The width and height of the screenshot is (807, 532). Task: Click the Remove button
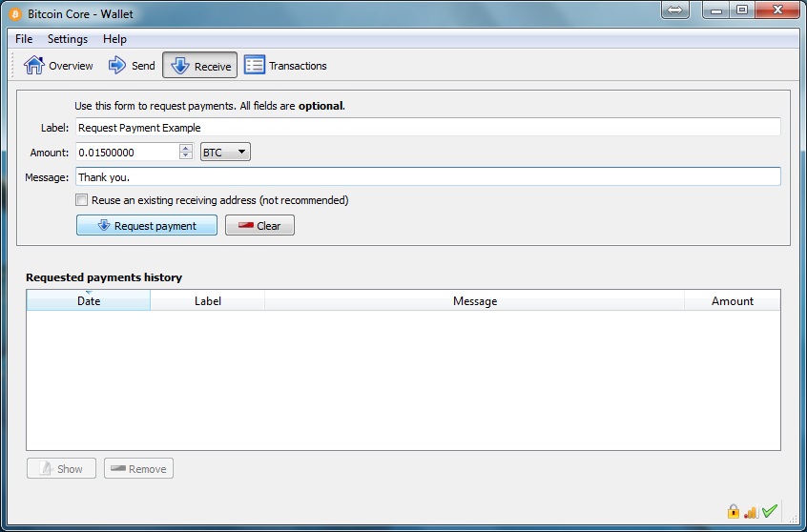click(x=138, y=469)
